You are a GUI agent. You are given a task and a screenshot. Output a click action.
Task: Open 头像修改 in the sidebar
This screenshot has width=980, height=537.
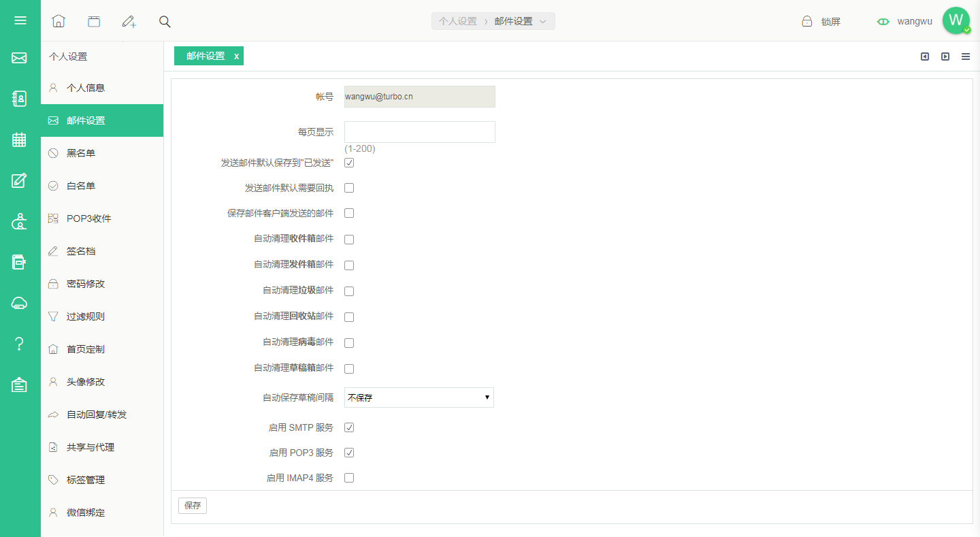(102, 382)
